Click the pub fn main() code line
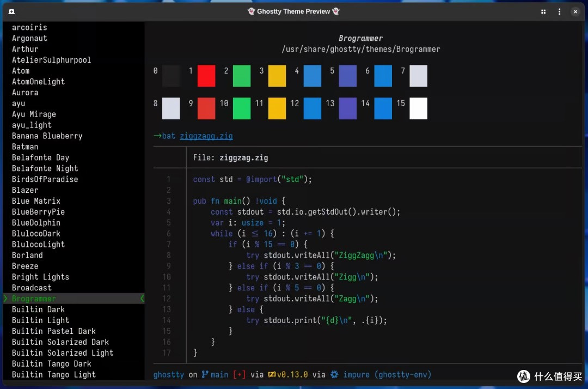Viewport: 588px width, 389px height. (239, 201)
